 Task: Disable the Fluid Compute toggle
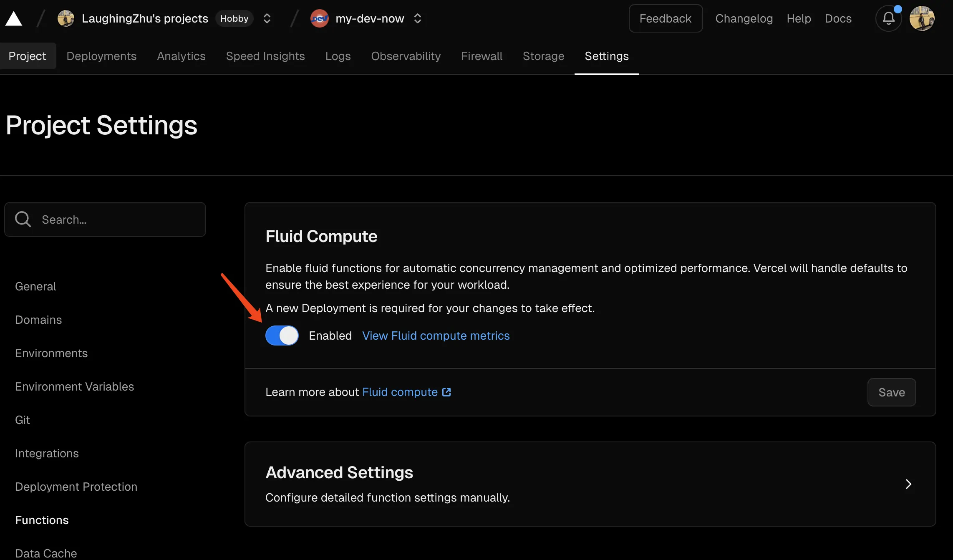click(282, 335)
